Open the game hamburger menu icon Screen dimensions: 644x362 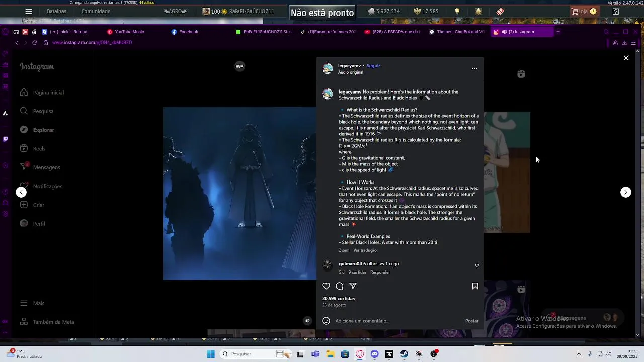click(x=29, y=11)
